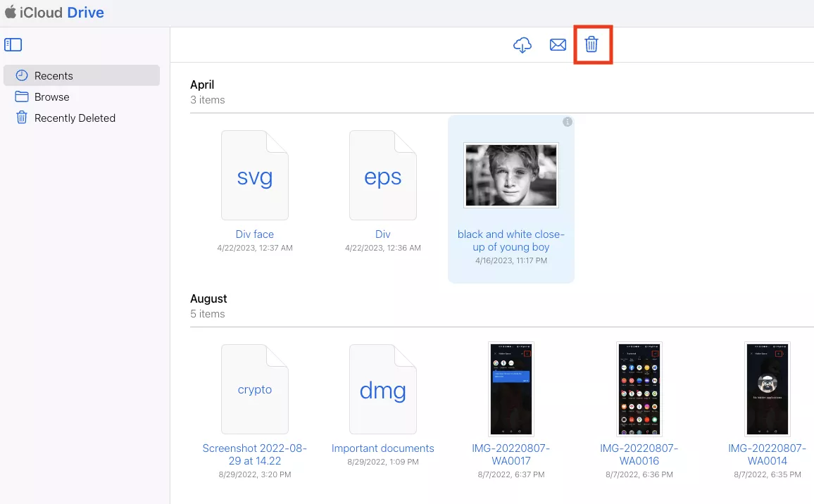Click the Delete trash icon in toolbar
The image size is (814, 504).
[591, 44]
